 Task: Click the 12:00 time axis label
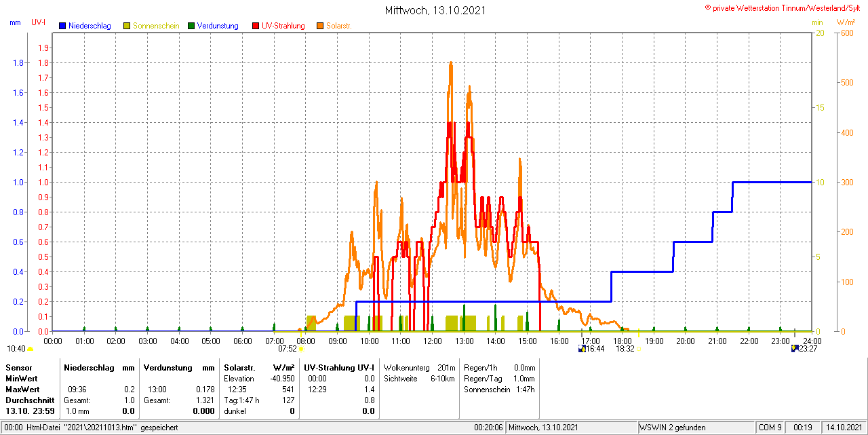click(433, 341)
